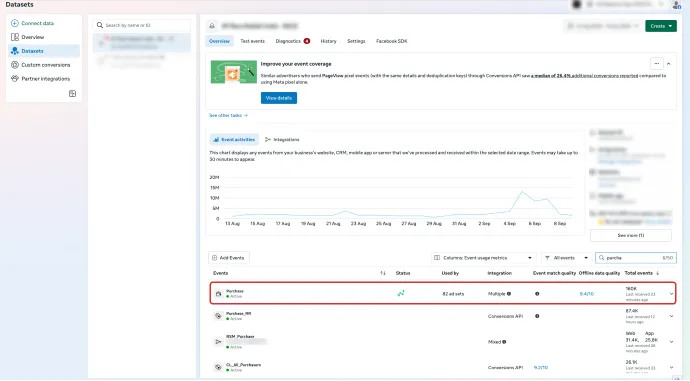
Task: Click the RSM_Purchase event row icon
Action: coord(218,341)
